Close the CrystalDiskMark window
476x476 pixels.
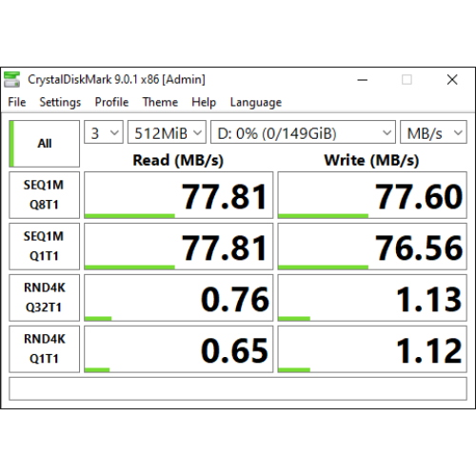pyautogui.click(x=452, y=80)
